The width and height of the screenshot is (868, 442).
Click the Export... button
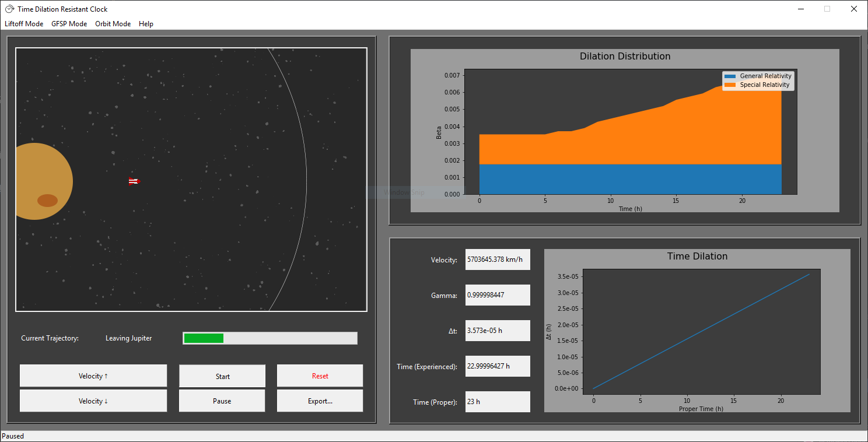320,401
